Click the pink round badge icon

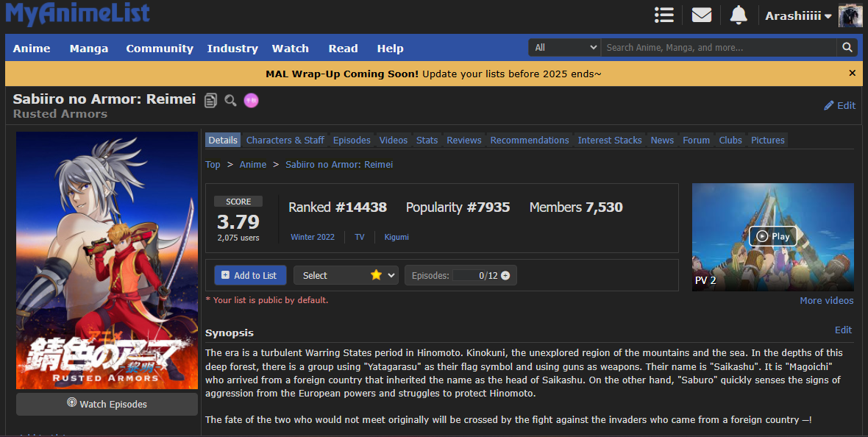[252, 100]
